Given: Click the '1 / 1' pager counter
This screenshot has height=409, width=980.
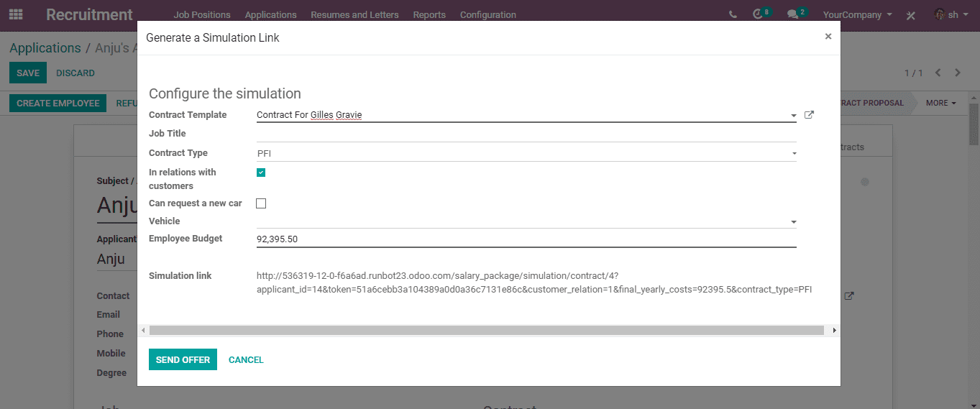Looking at the screenshot, I should [x=913, y=73].
